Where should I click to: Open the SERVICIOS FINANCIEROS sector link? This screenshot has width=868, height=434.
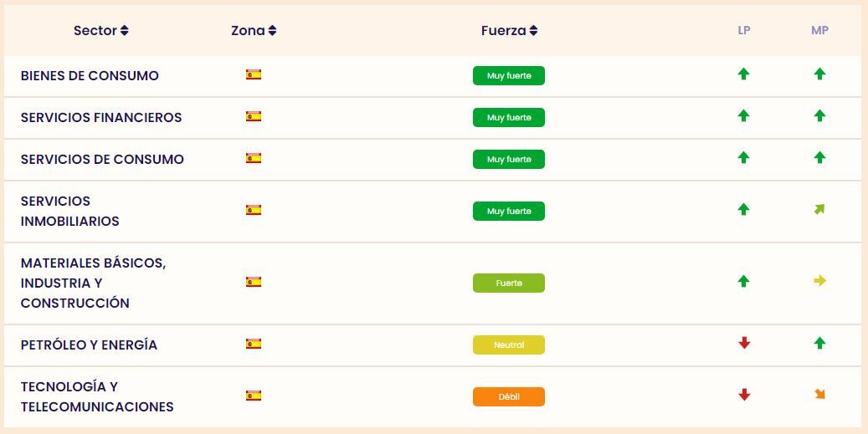(101, 118)
